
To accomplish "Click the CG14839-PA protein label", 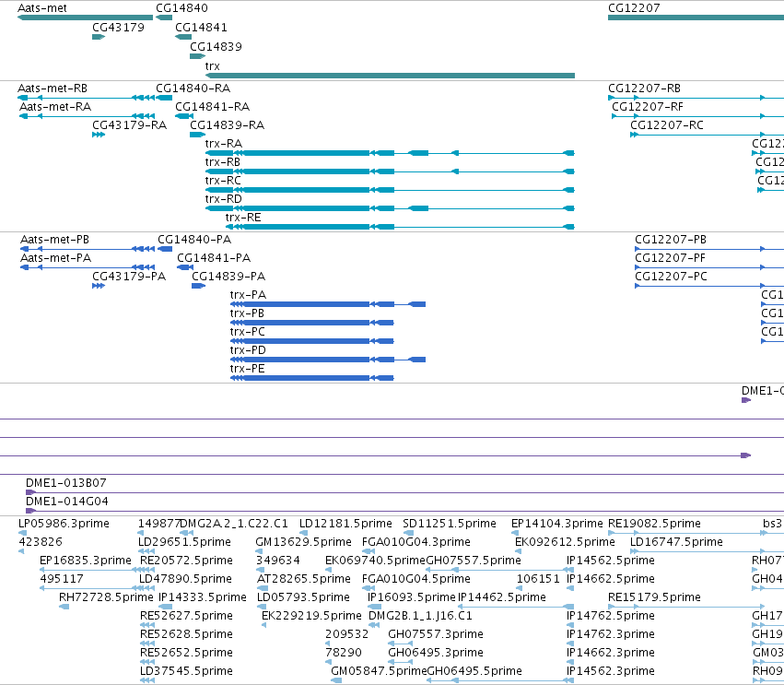I will [x=228, y=277].
